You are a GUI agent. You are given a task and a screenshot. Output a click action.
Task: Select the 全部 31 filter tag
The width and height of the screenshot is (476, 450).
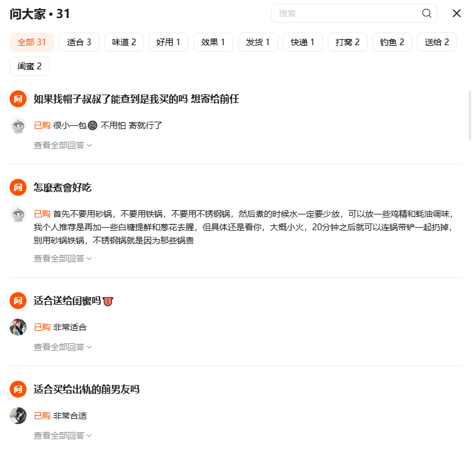click(32, 42)
